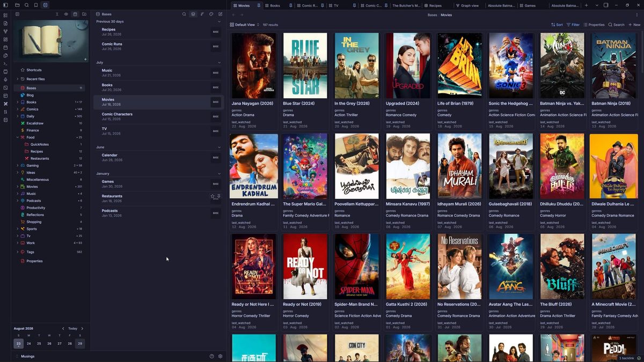This screenshot has width=644, height=362.
Task: Click Search in the base toolbar
Action: pos(616,25)
